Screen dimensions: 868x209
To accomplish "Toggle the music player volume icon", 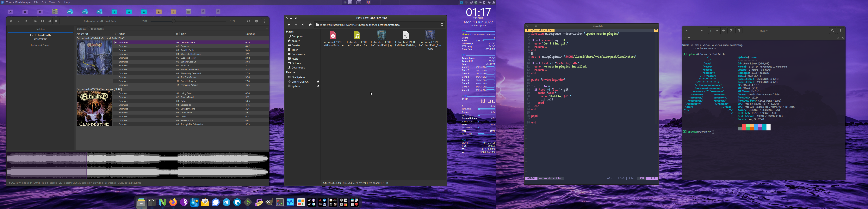I will [248, 21].
